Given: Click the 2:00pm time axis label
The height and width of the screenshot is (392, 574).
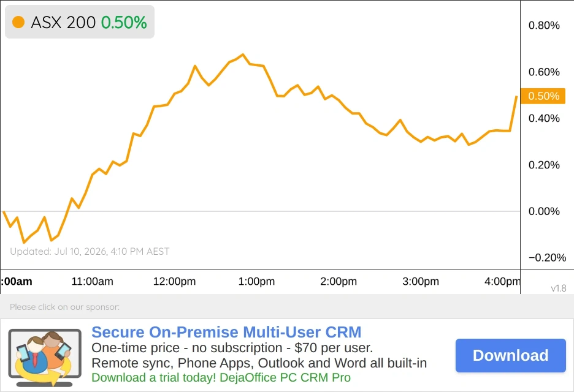Looking at the screenshot, I should tap(339, 282).
